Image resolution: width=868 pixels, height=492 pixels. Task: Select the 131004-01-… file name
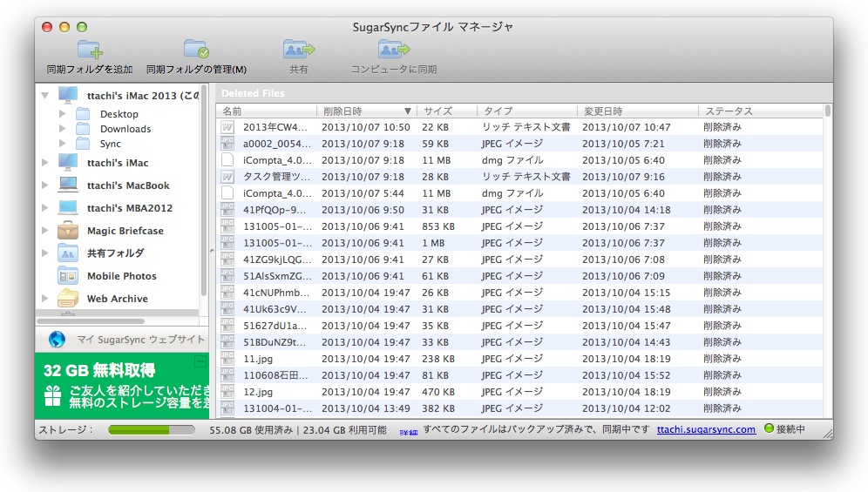pyautogui.click(x=277, y=408)
